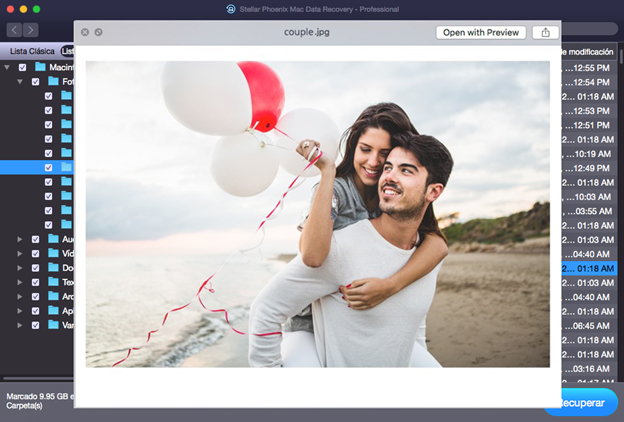Screen dimensions: 624x422
Task: Expand the Apl... folder node
Action: click(20, 311)
